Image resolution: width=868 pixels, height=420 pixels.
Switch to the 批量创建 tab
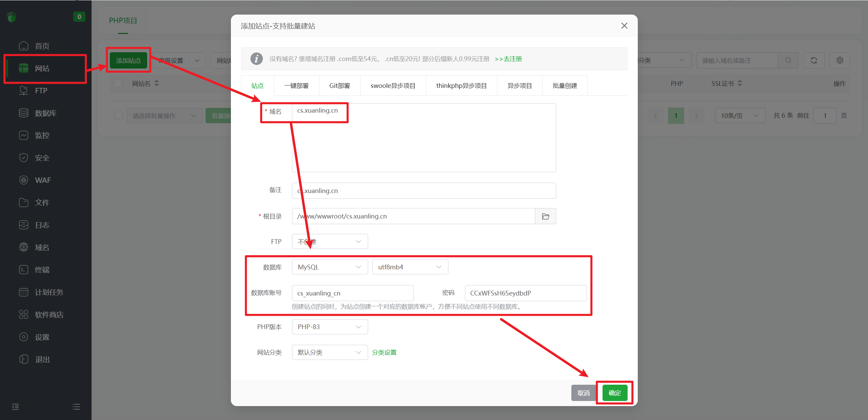click(564, 85)
